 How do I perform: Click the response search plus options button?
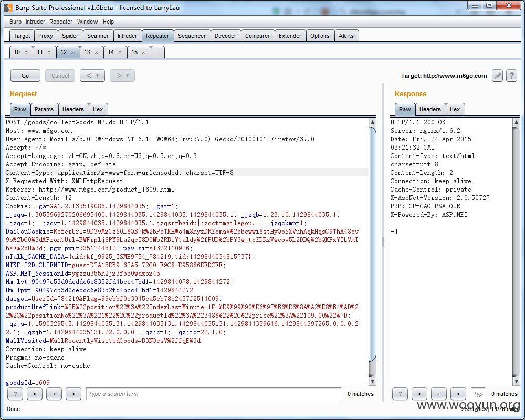pos(438,394)
